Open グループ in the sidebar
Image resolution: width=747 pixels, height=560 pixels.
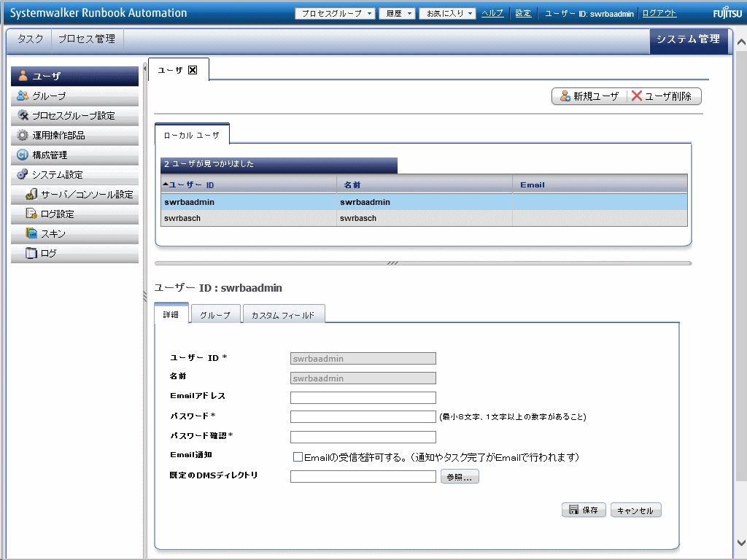(x=75, y=96)
